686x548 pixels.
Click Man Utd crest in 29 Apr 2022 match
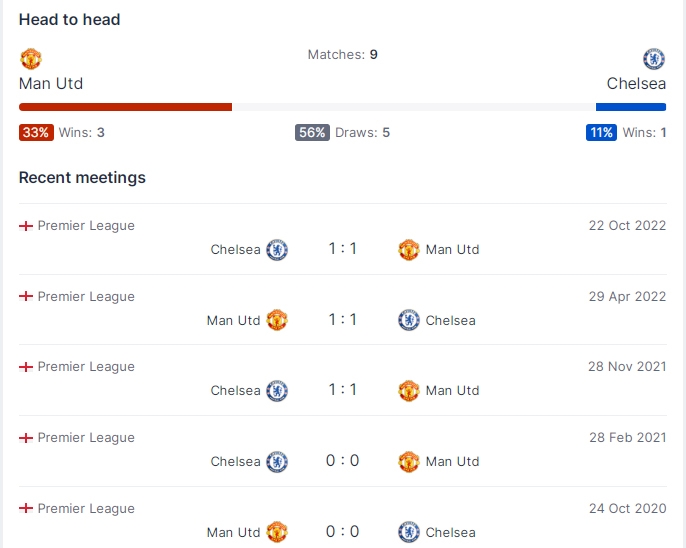[277, 320]
